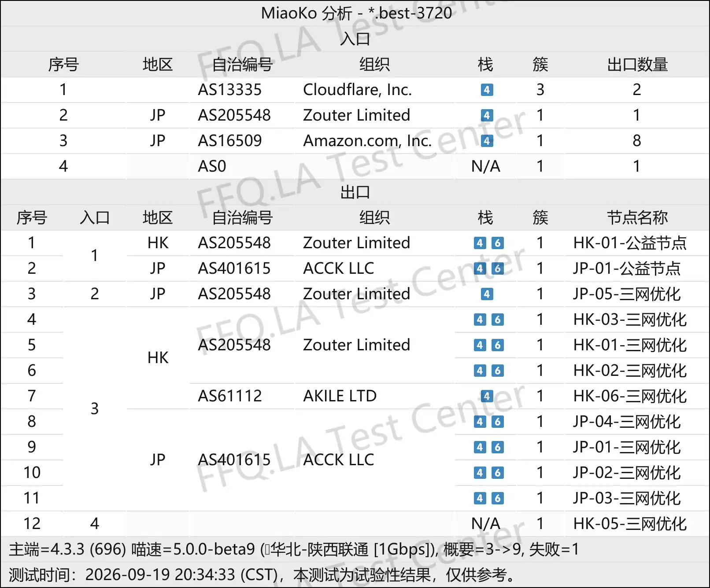This screenshot has height=588, width=710.
Task: Select the title 'MiaoKo 分析 - *.best-3720'
Action: (356, 13)
